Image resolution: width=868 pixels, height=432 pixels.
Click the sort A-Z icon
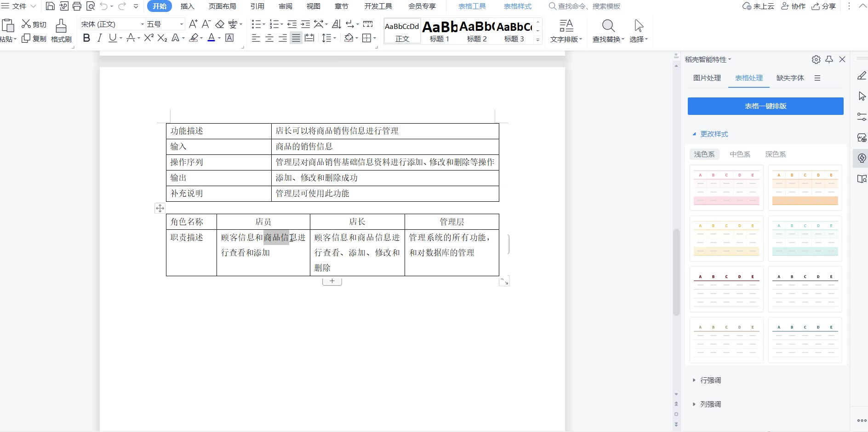click(337, 24)
